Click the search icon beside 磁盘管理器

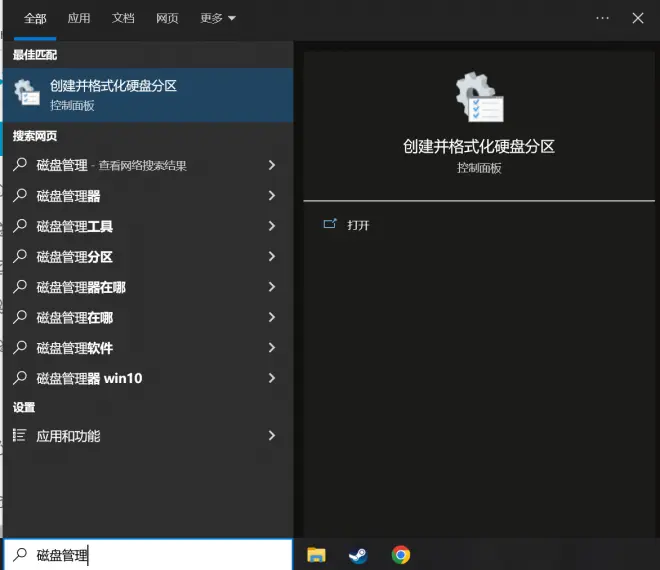point(20,195)
